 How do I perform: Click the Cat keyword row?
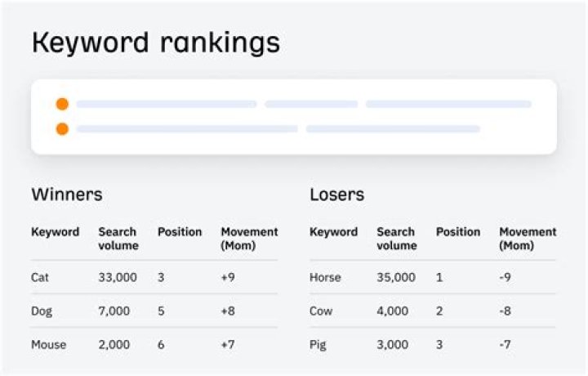click(x=40, y=277)
